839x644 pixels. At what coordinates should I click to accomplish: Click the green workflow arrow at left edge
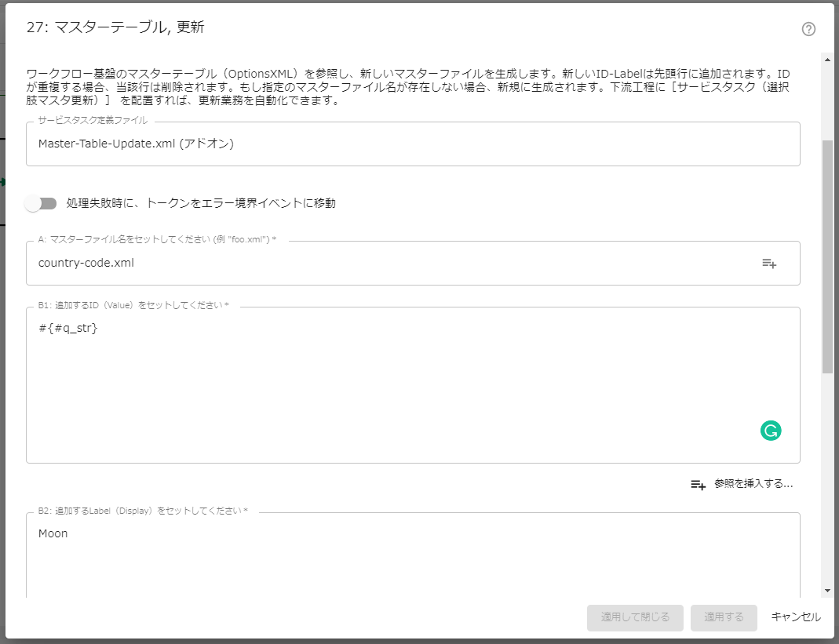click(x=3, y=180)
